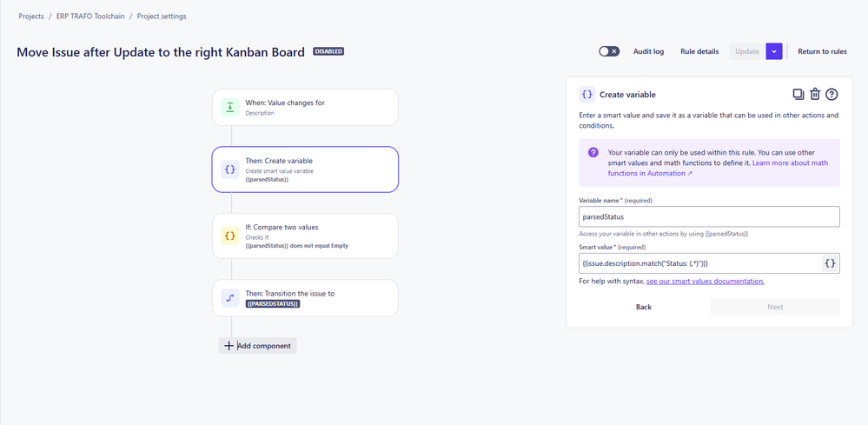
Task: Click text 'does not equal Empty' condition
Action: point(319,246)
